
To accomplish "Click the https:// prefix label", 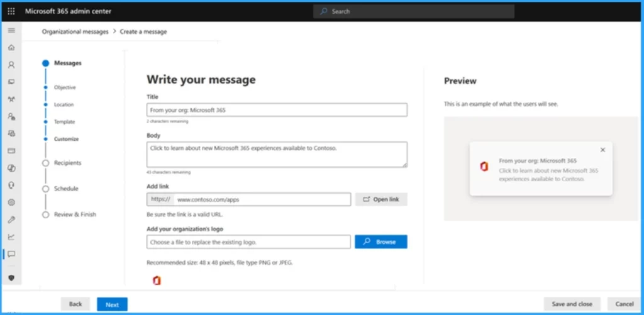I will (x=160, y=199).
